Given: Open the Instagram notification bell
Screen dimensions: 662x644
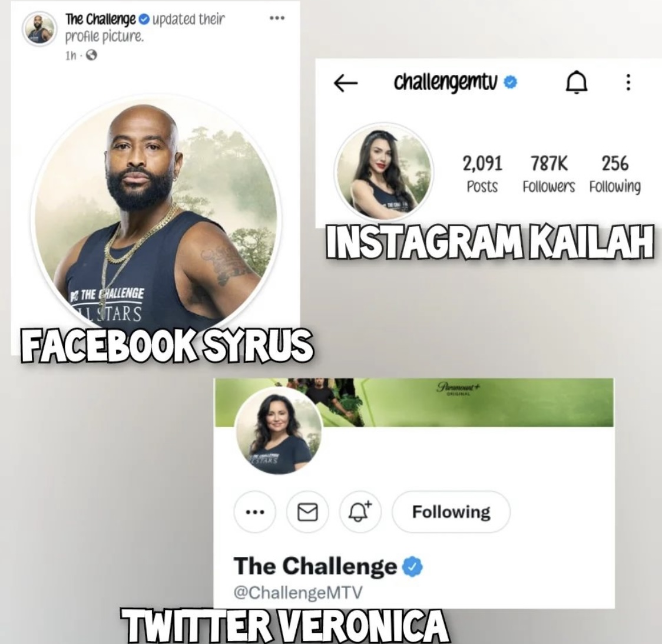Looking at the screenshot, I should [576, 82].
